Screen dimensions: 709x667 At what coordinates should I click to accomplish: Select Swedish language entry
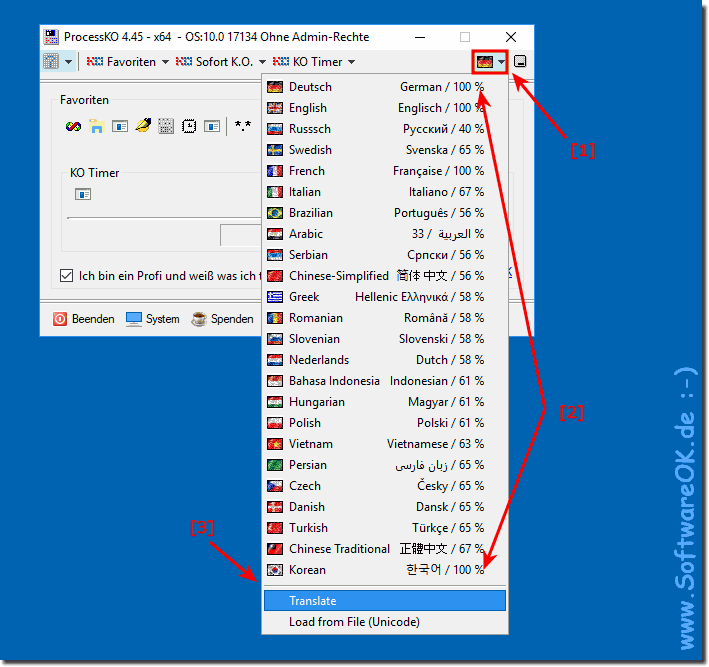tap(384, 150)
